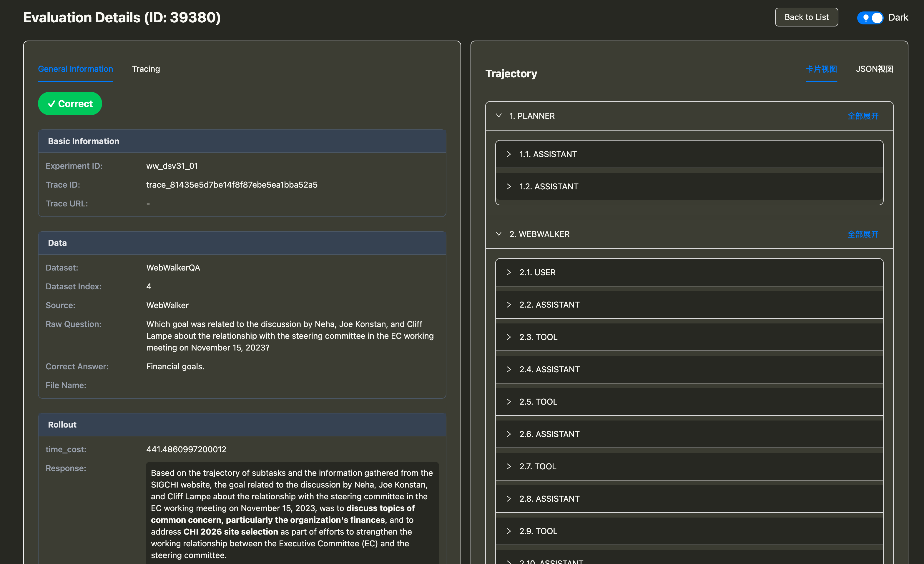Screen dimensions: 924x564
Task: Expand the 2.1. USER card
Action: 689,272
